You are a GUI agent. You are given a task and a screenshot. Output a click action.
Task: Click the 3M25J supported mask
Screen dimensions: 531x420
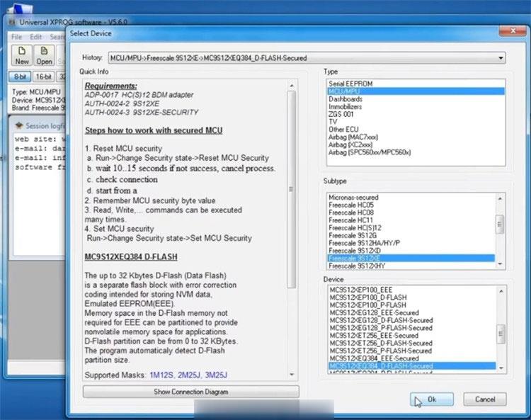[x=216, y=375]
